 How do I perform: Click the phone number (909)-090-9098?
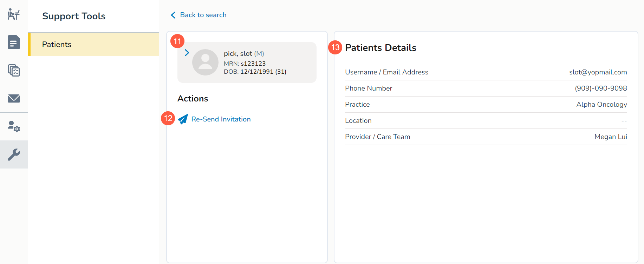click(601, 88)
